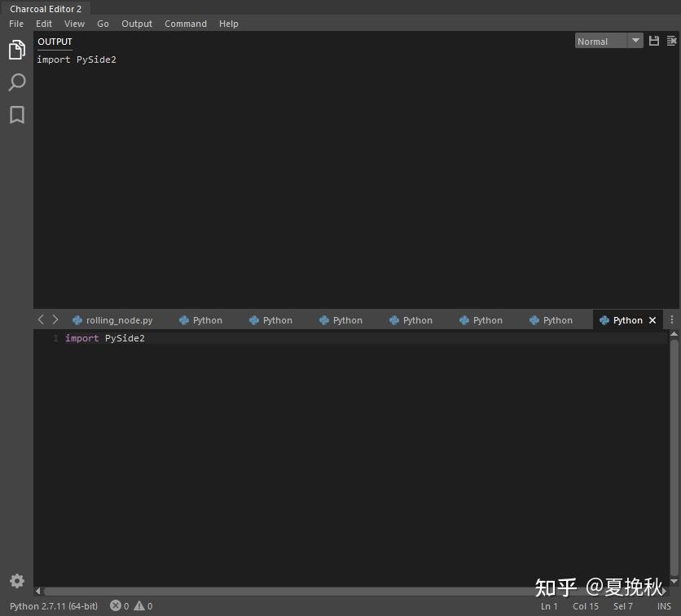
Task: Toggle INS mode in the status bar
Action: (x=664, y=606)
